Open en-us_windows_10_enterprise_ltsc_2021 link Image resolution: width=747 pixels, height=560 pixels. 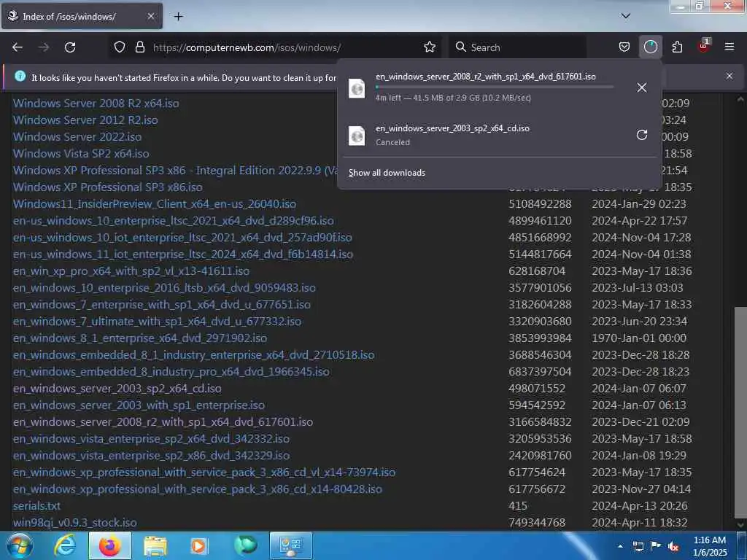(174, 220)
